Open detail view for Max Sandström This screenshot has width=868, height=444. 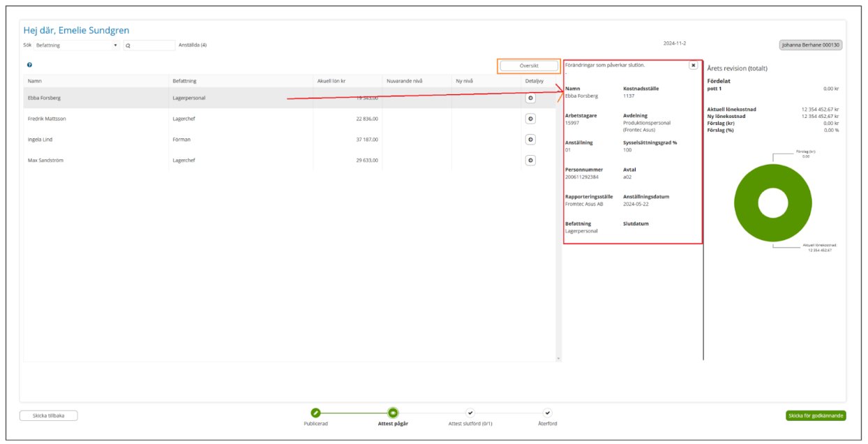530,161
